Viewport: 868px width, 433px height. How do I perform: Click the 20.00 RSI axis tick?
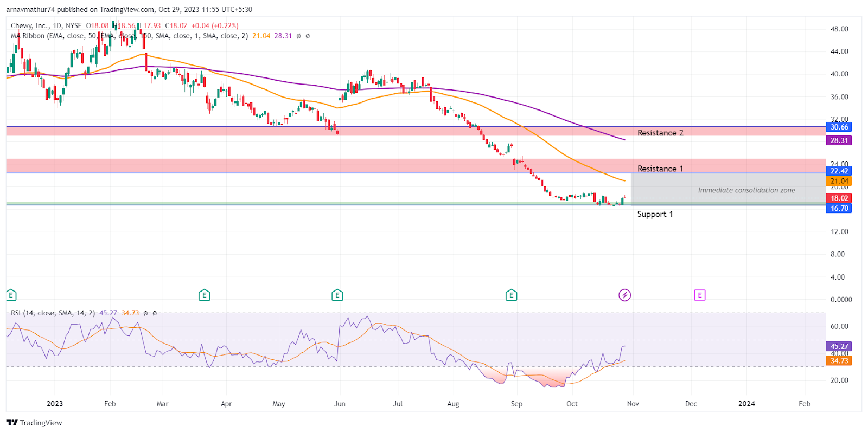point(839,380)
